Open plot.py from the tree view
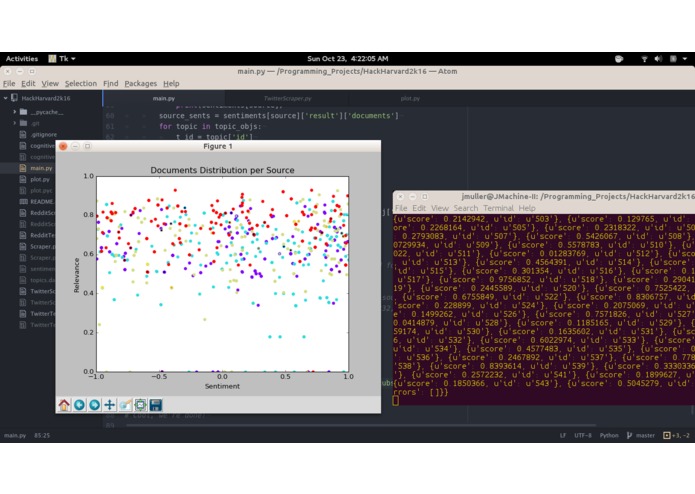Screen dimensions: 695x494 click(40, 179)
